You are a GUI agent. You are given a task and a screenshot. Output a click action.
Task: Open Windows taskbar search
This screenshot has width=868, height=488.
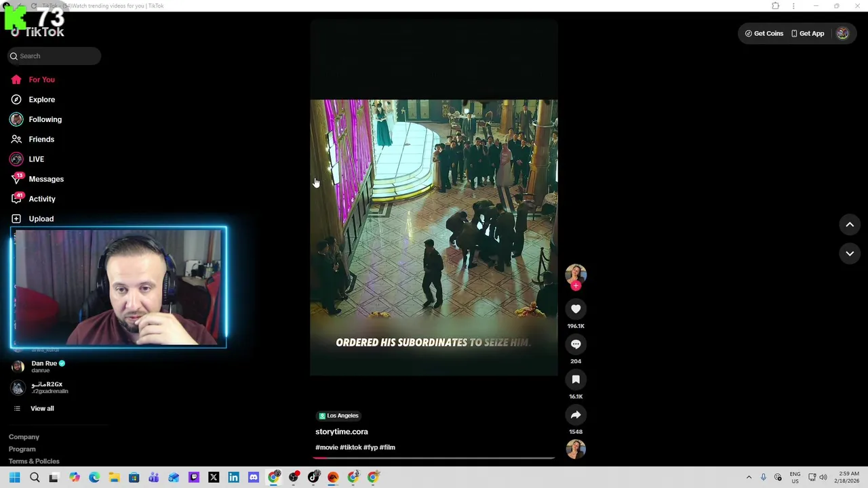tap(35, 478)
